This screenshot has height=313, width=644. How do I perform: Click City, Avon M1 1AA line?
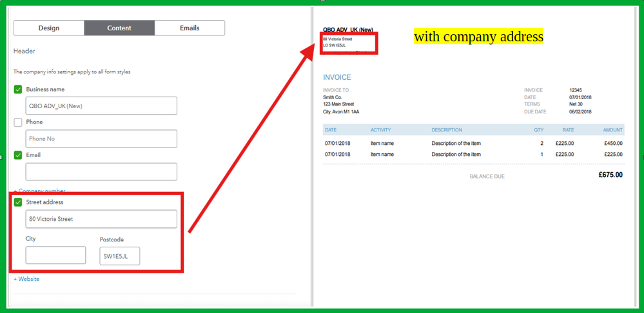click(x=341, y=111)
